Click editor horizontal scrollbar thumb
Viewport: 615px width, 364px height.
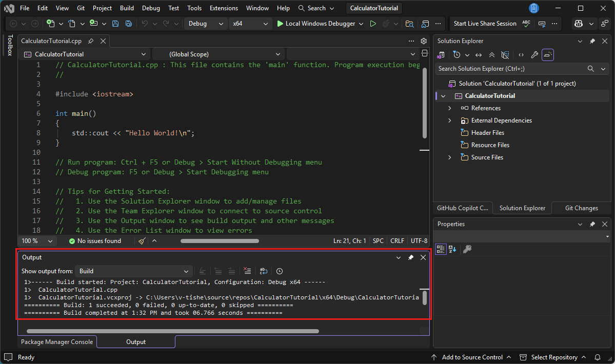(x=220, y=241)
